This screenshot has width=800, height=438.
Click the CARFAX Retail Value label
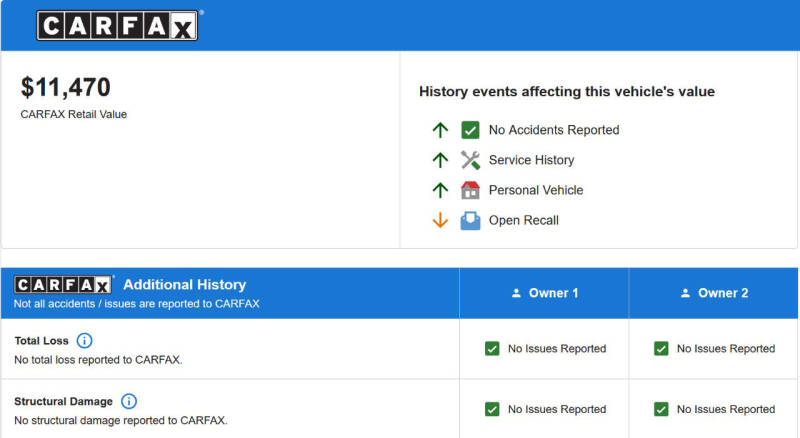click(x=73, y=114)
